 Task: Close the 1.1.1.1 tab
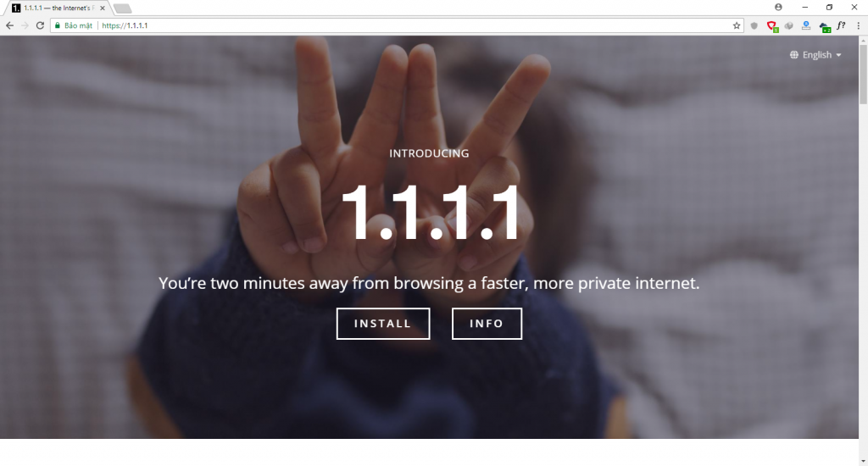pyautogui.click(x=103, y=8)
